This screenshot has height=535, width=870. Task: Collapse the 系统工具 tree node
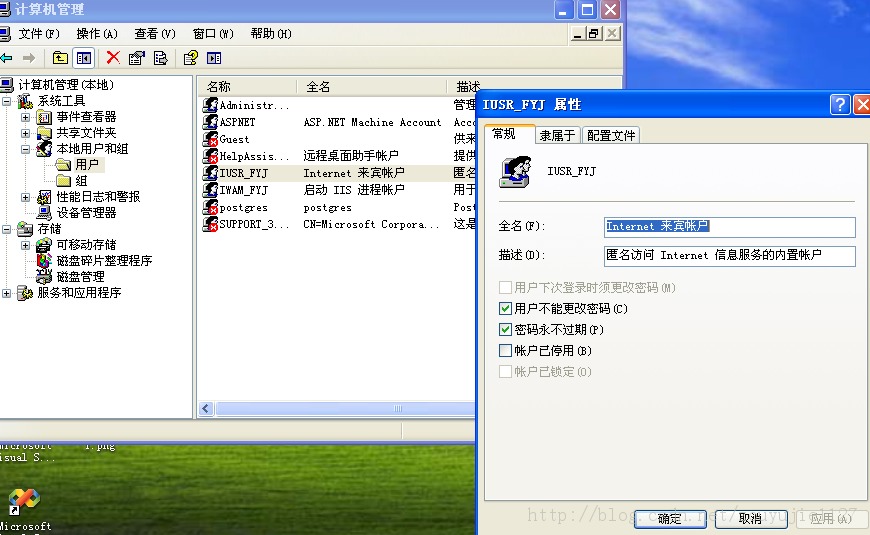click(x=9, y=101)
